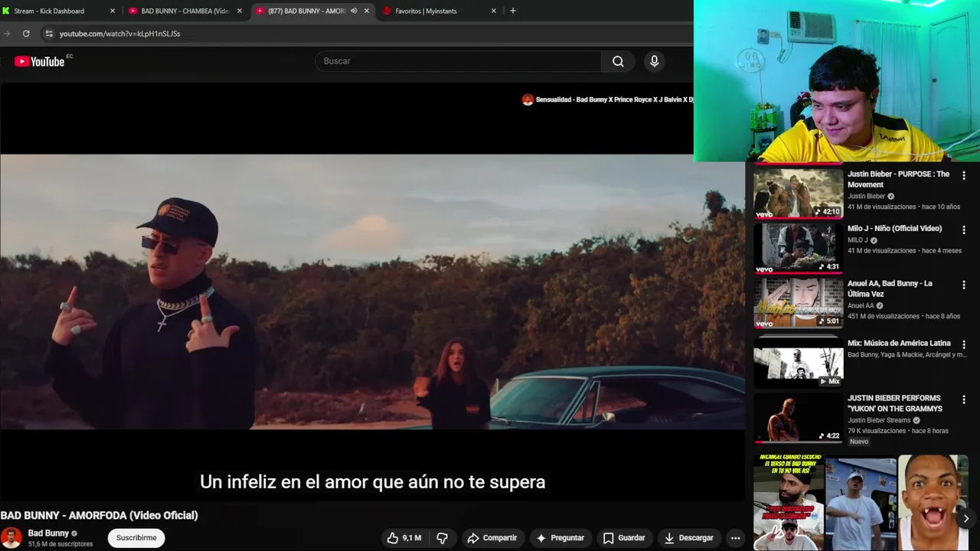
Task: Click the browser address bar URL
Action: point(120,34)
